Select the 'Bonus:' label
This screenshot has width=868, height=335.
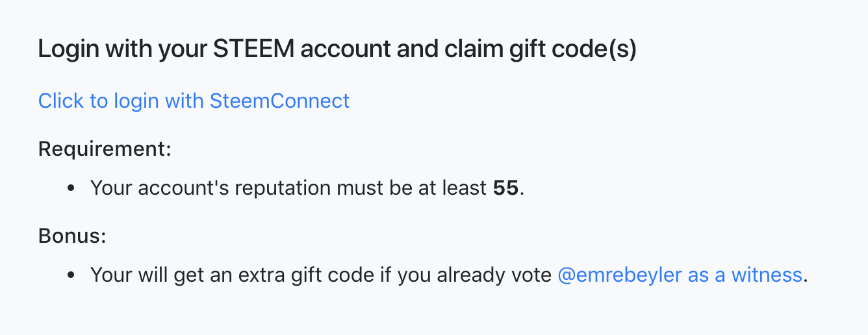click(x=72, y=236)
